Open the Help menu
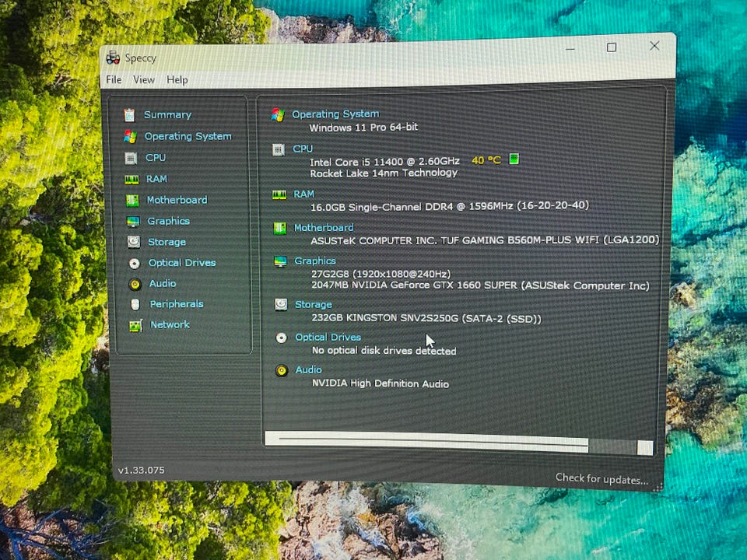747x560 pixels. [x=177, y=79]
